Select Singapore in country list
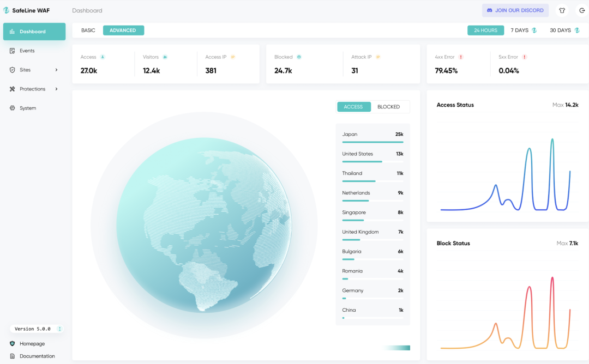 (372, 215)
